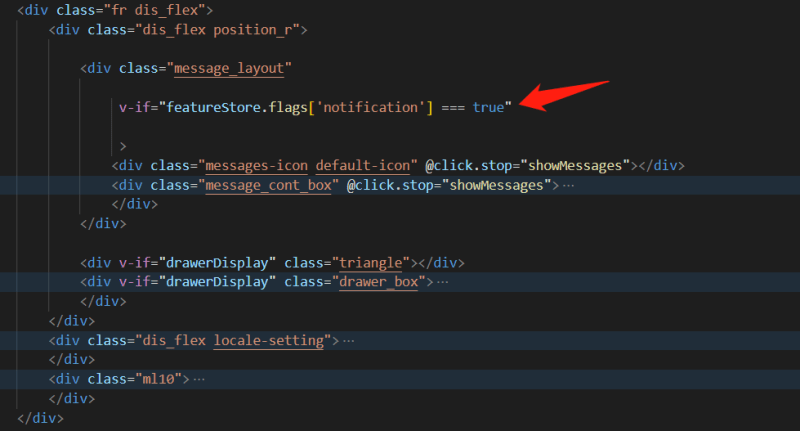Click the 'messages-icon' class name
Screen dimensions: 800x431
[x=257, y=166]
